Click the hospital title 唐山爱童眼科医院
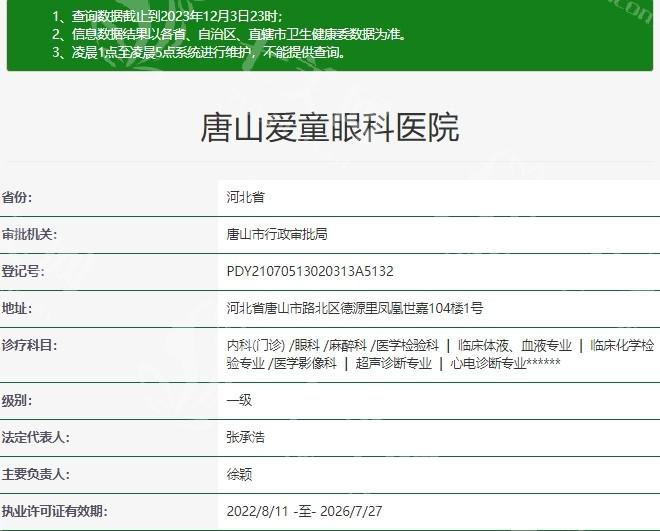The image size is (660, 531). [330, 127]
